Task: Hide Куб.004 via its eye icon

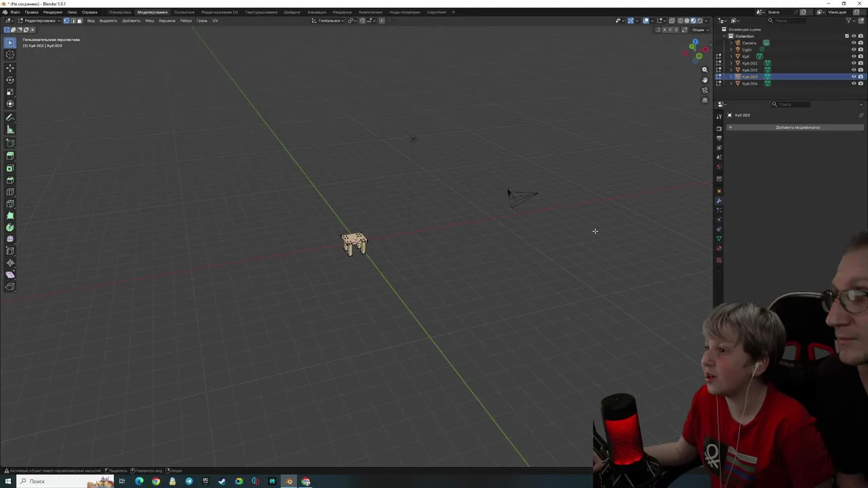Action: pyautogui.click(x=854, y=83)
